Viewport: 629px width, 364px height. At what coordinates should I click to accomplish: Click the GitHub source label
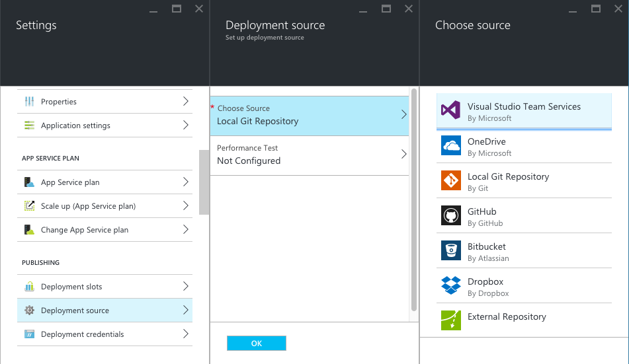click(x=482, y=212)
